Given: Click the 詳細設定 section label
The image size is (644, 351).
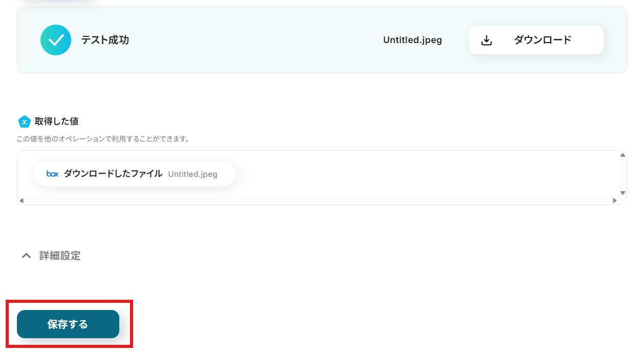Looking at the screenshot, I should [x=60, y=256].
